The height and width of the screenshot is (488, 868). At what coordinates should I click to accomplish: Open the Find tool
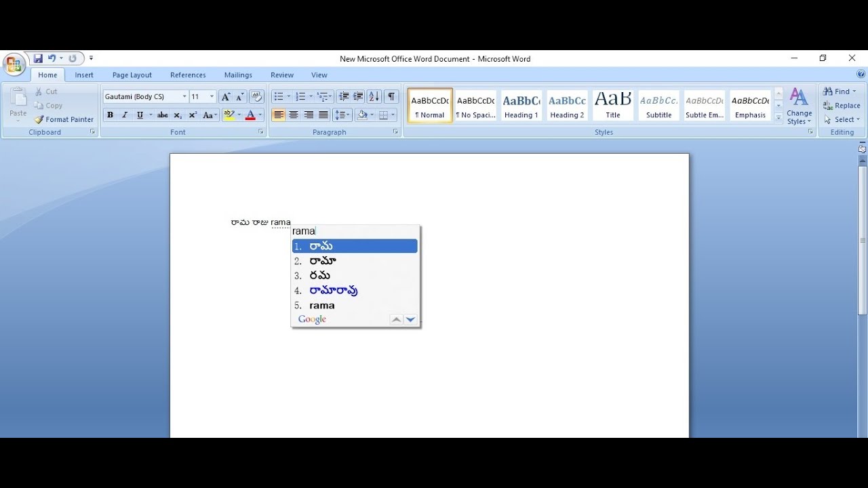[840, 91]
